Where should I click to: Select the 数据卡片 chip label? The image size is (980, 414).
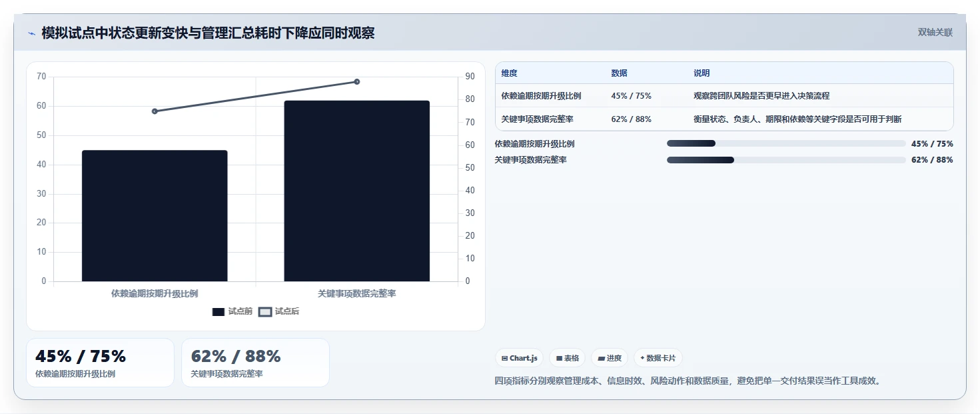tap(661, 358)
